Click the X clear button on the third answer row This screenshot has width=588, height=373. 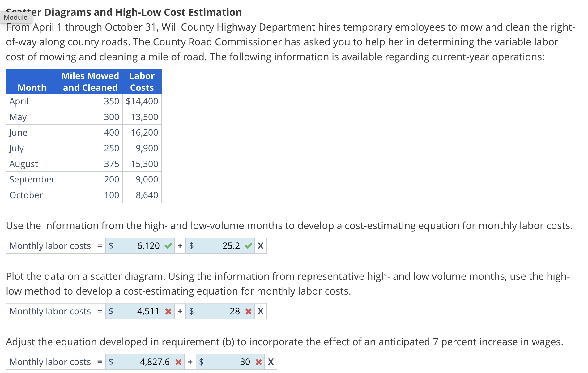point(271,362)
